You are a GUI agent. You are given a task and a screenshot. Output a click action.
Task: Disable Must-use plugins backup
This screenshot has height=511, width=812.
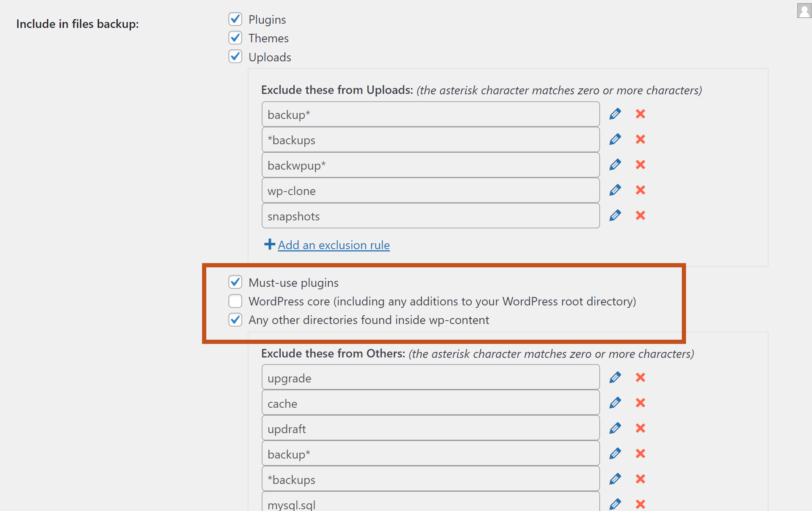(235, 282)
